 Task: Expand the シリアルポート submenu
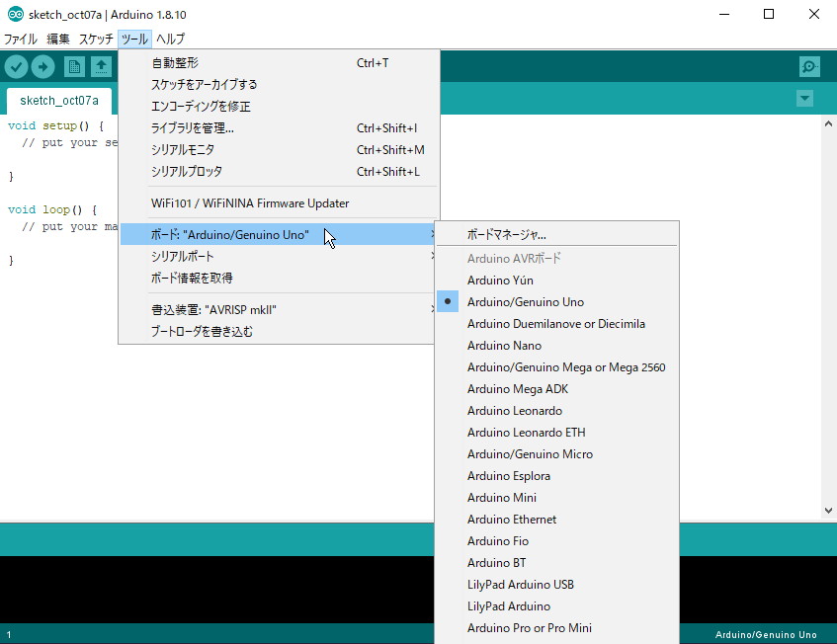pyautogui.click(x=279, y=256)
